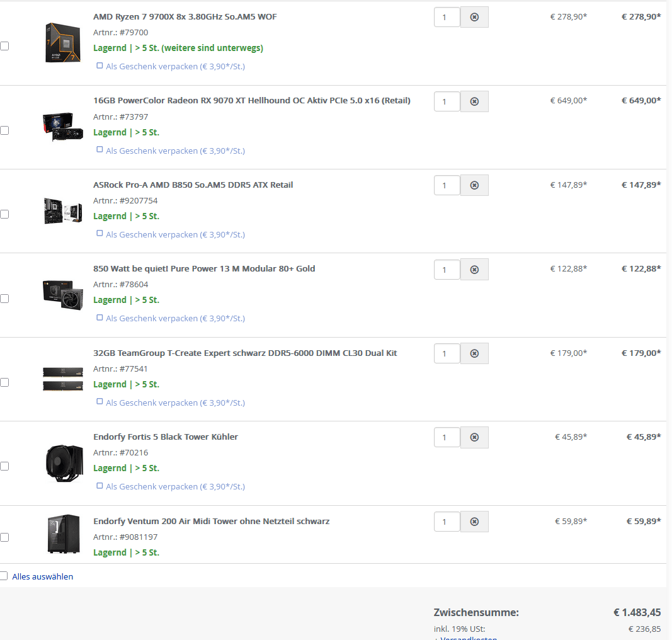Open the Endorfy Ventum case thumbnail
The image size is (672, 640).
[x=64, y=534]
